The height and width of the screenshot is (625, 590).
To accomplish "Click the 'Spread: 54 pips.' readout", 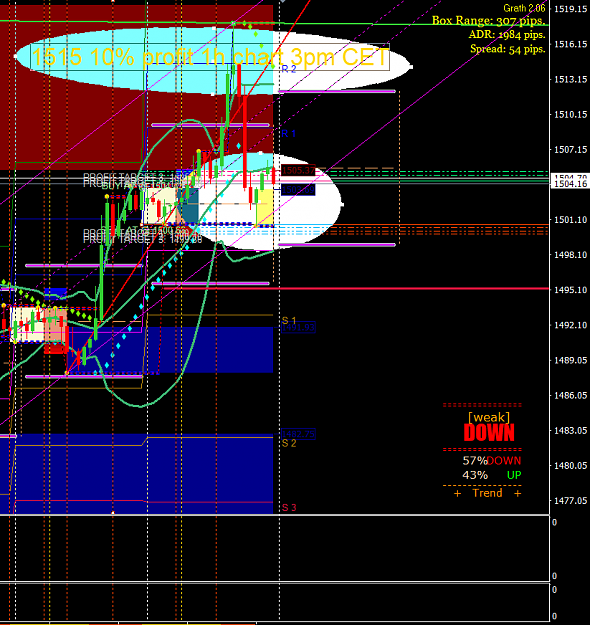I will pos(507,49).
